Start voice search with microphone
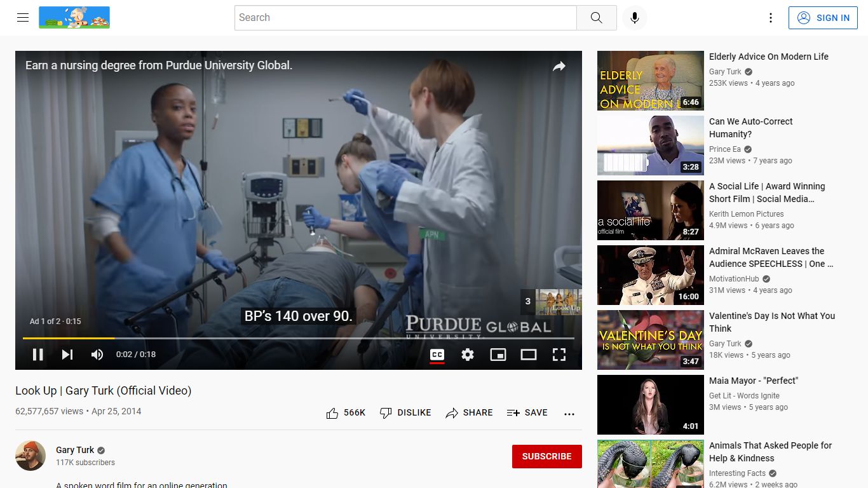Image resolution: width=868 pixels, height=488 pixels. coord(634,18)
